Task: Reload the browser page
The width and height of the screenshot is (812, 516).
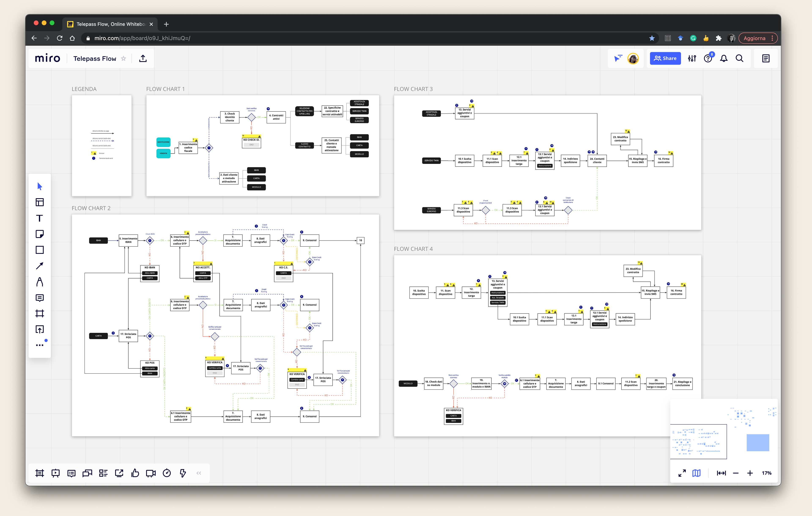Action: click(x=59, y=38)
